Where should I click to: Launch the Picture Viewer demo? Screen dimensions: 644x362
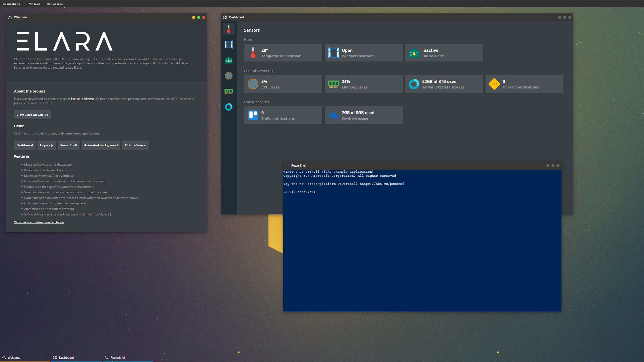pyautogui.click(x=135, y=145)
